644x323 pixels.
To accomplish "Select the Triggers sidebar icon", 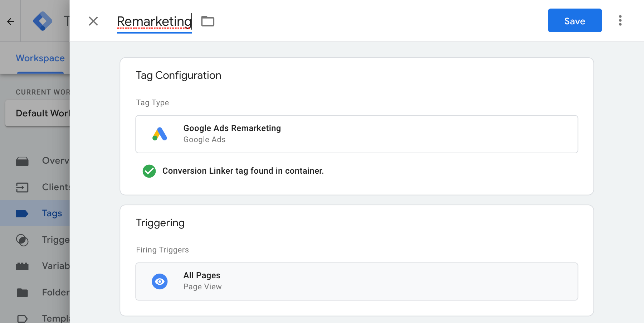I will coord(22,240).
